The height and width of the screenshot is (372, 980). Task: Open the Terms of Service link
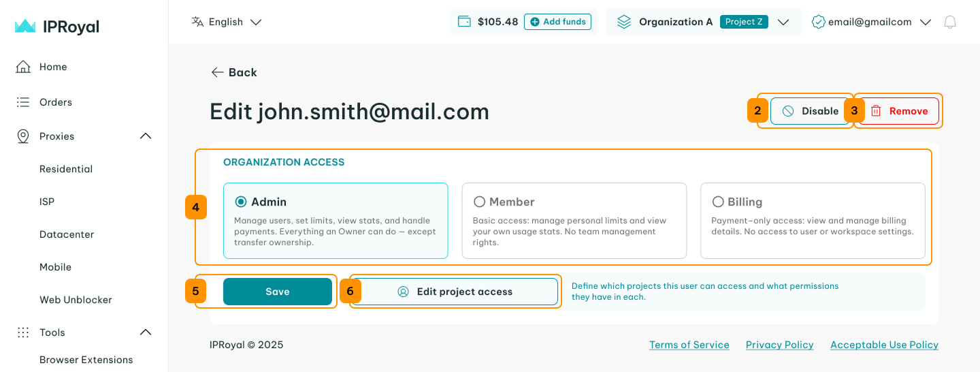click(x=689, y=345)
